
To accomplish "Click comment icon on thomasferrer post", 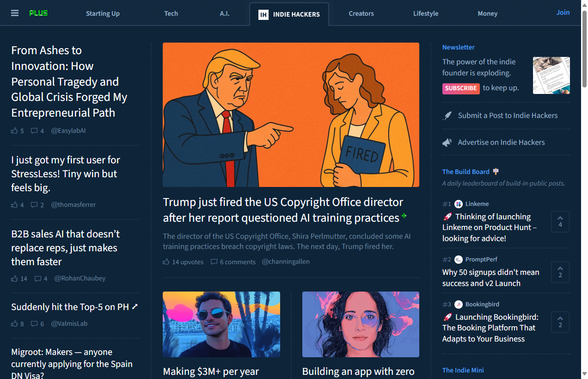I will click(x=34, y=205).
